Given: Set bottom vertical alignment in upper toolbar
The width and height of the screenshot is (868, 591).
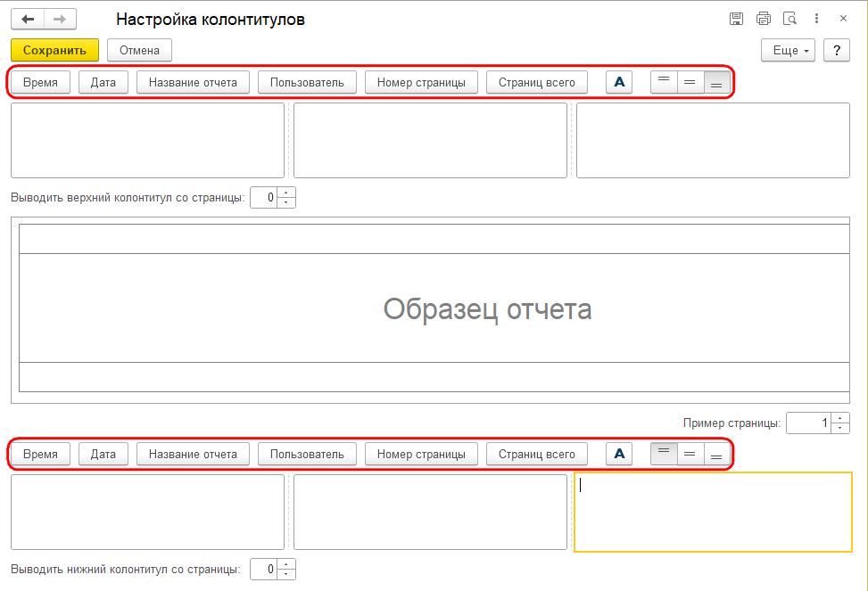Looking at the screenshot, I should [x=716, y=82].
